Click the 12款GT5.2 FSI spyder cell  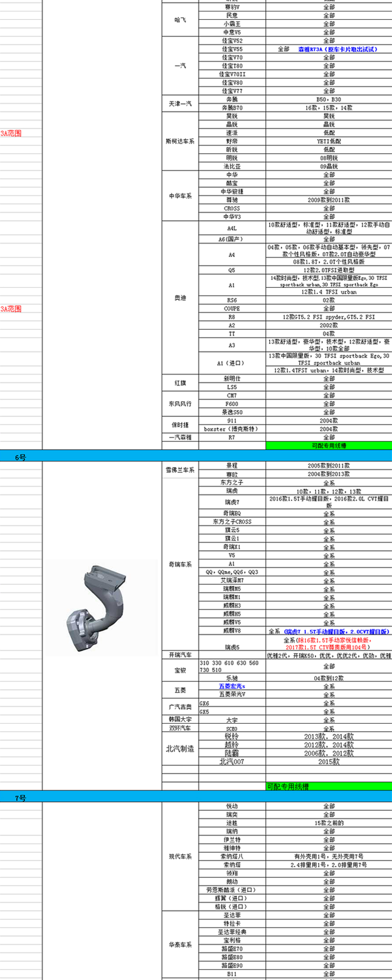pos(329,317)
